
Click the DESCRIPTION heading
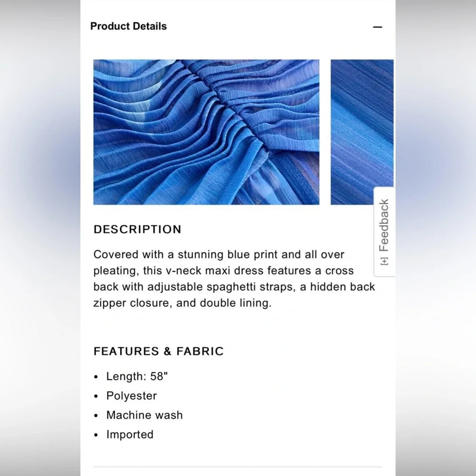pos(137,229)
